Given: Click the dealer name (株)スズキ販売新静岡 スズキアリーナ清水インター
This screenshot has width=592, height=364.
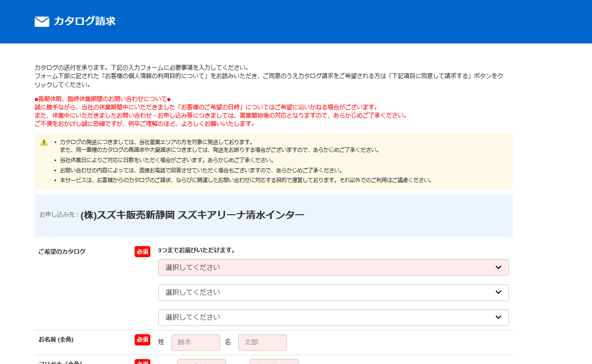Looking at the screenshot, I should tap(192, 215).
